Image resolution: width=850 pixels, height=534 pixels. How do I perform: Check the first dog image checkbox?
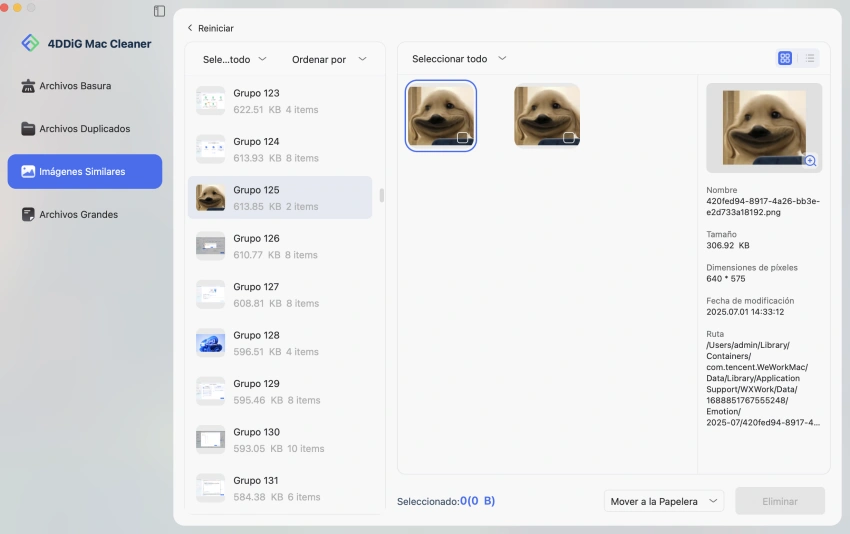pos(462,138)
